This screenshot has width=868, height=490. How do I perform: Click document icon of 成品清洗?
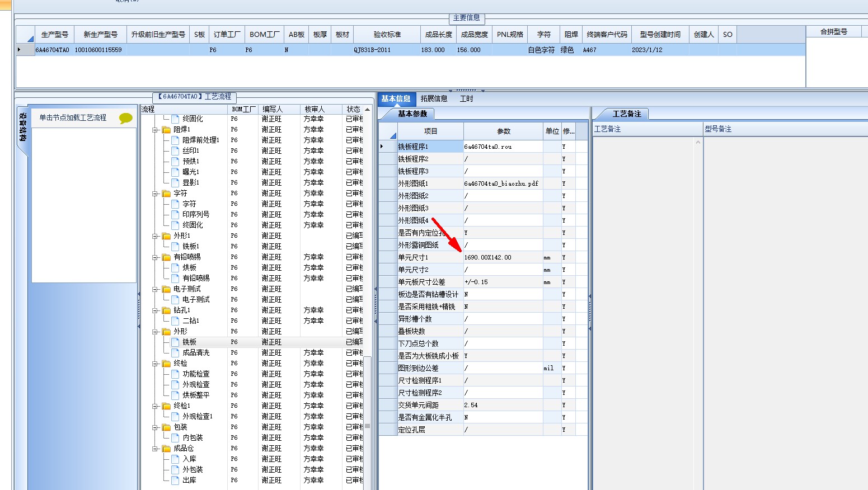tap(176, 352)
